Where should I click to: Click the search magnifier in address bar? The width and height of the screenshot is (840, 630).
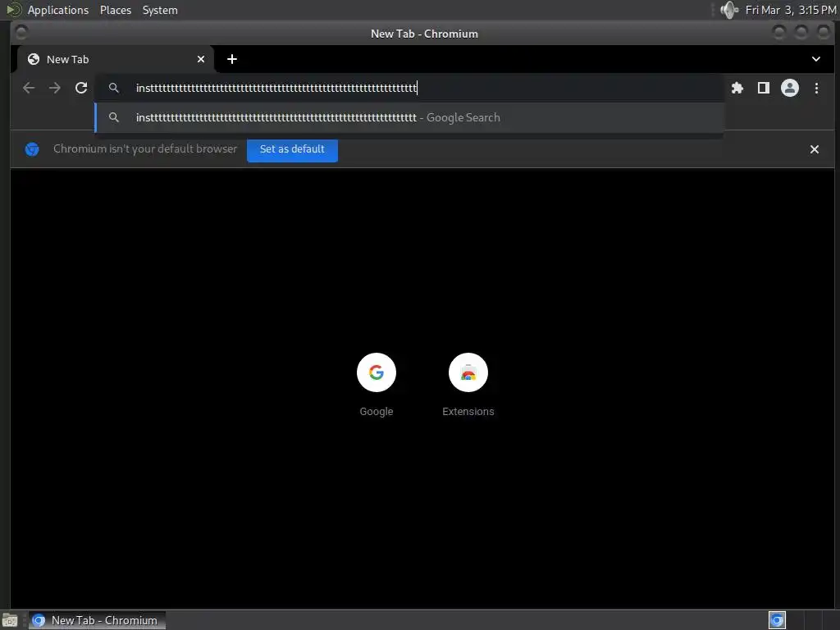pos(113,87)
